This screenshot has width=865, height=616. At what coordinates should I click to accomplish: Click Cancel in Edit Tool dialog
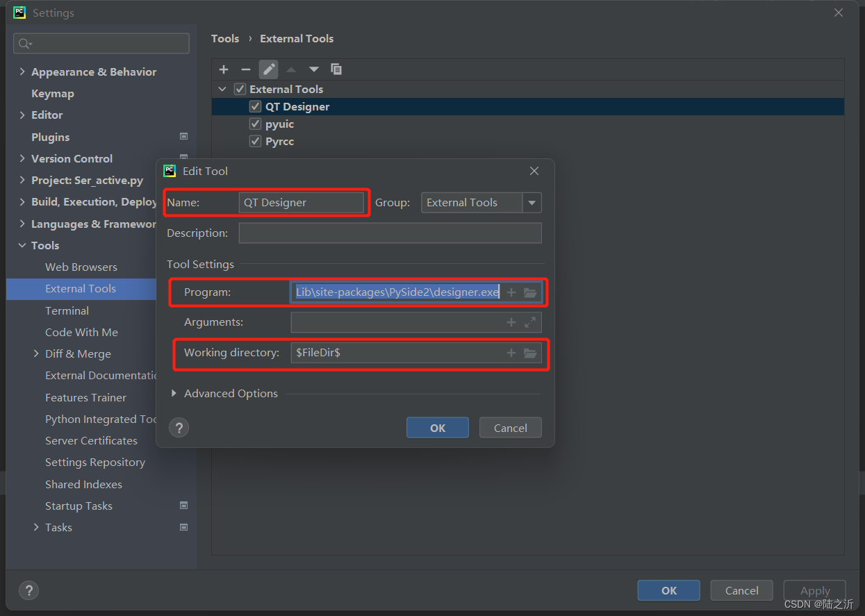point(511,428)
